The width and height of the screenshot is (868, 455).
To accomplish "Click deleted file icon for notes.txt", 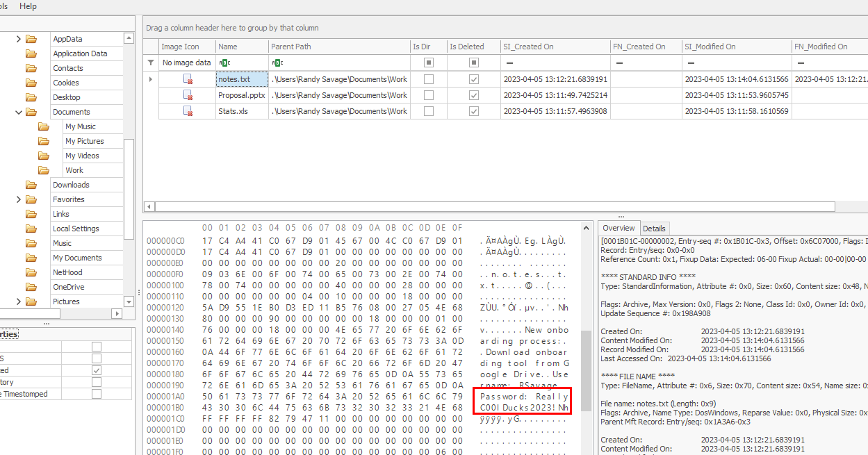I will 188,79.
